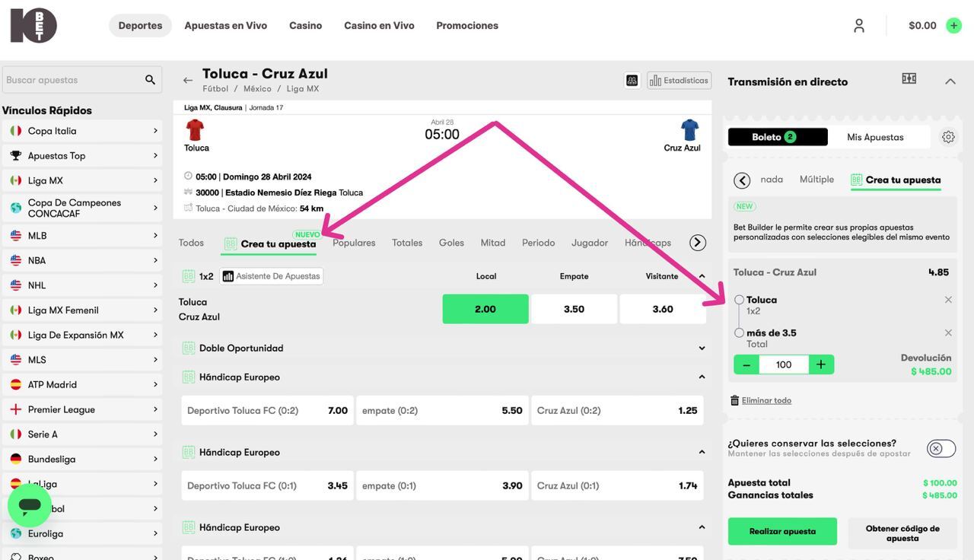Click the Cruz Azul blue jersey icon

point(689,130)
